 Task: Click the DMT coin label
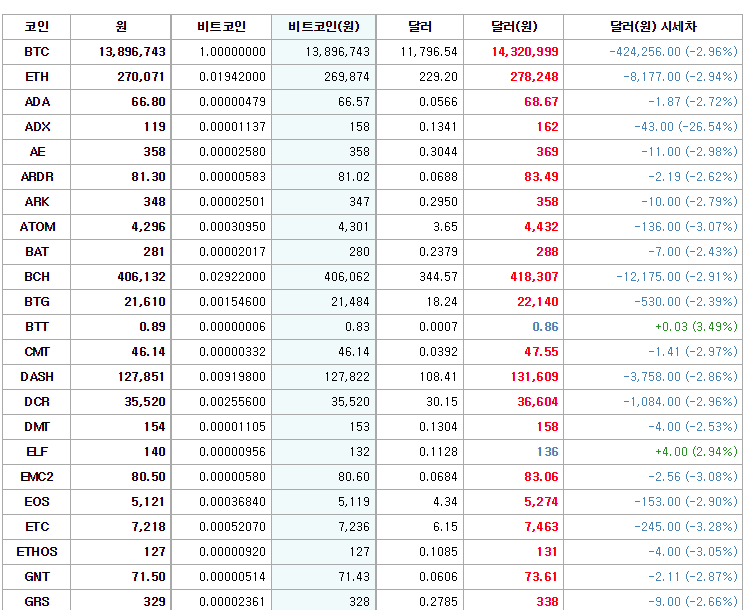click(37, 427)
